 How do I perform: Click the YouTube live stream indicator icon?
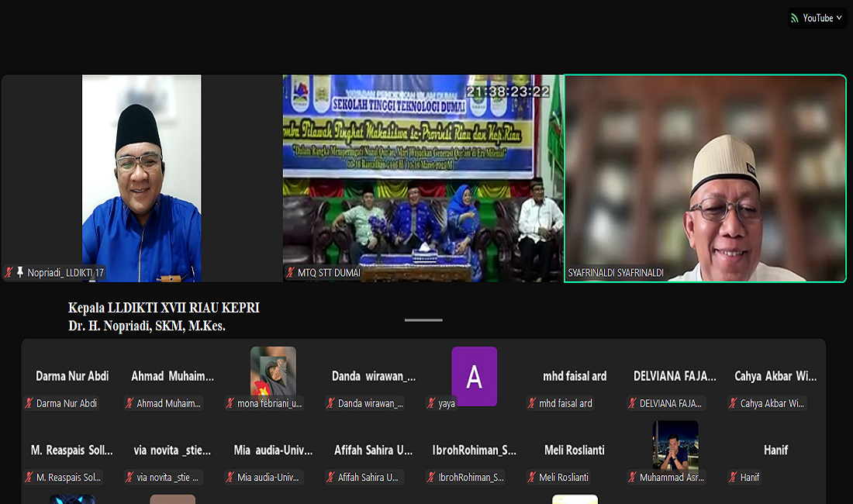click(796, 18)
